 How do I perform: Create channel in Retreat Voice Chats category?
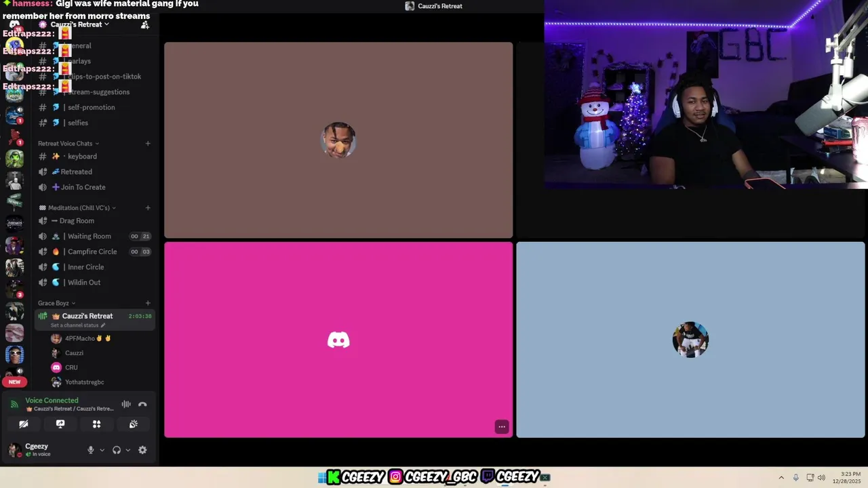(x=148, y=144)
